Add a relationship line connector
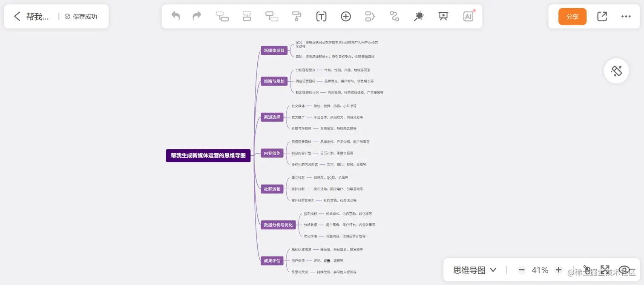This screenshot has height=285, width=644. pyautogui.click(x=394, y=17)
